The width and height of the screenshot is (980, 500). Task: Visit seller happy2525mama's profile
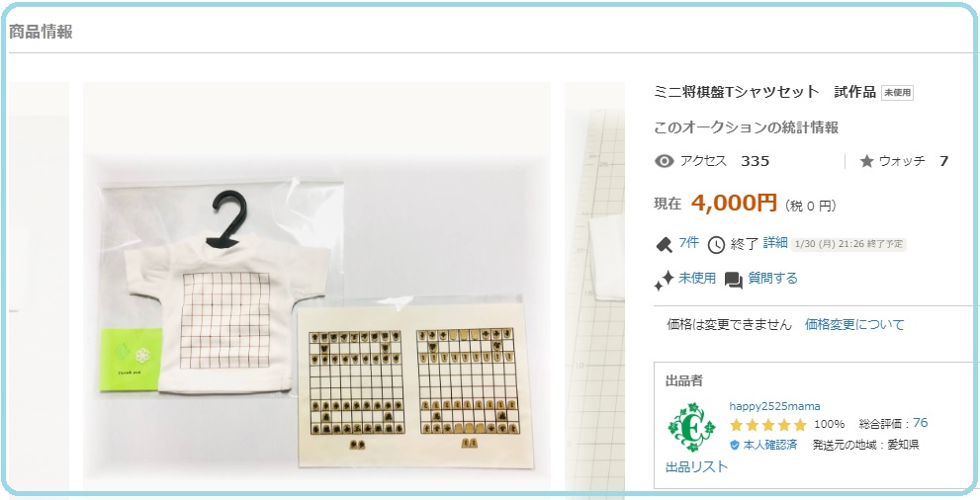[x=775, y=406]
